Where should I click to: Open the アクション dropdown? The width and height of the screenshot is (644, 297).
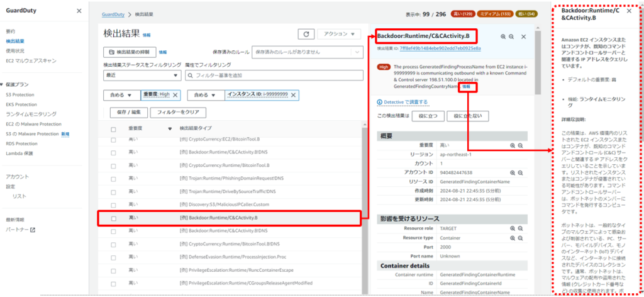point(339,34)
